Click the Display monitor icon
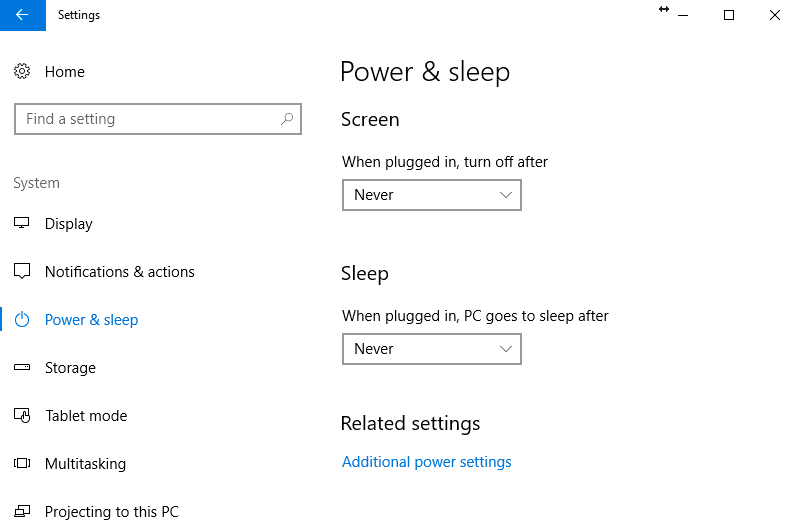 pos(22,224)
